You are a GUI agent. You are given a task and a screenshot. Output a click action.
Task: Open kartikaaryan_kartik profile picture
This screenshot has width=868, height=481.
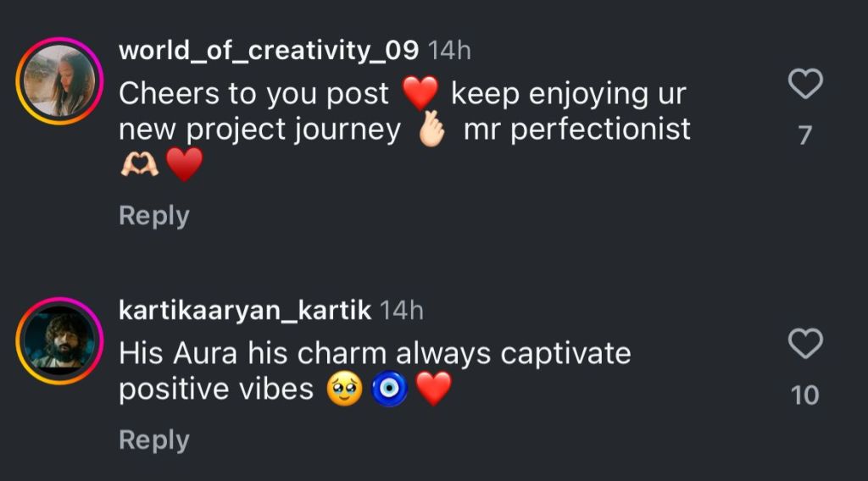(59, 340)
